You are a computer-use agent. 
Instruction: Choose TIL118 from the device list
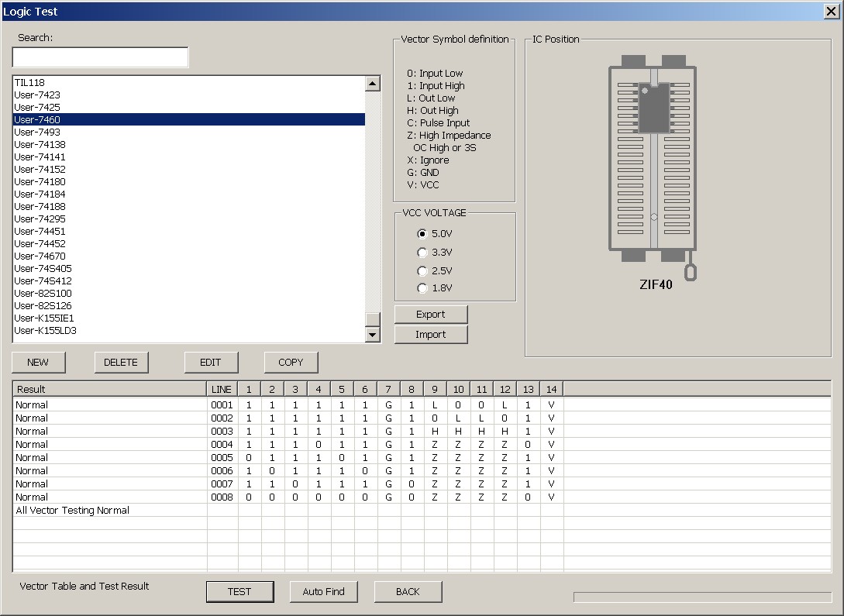29,82
